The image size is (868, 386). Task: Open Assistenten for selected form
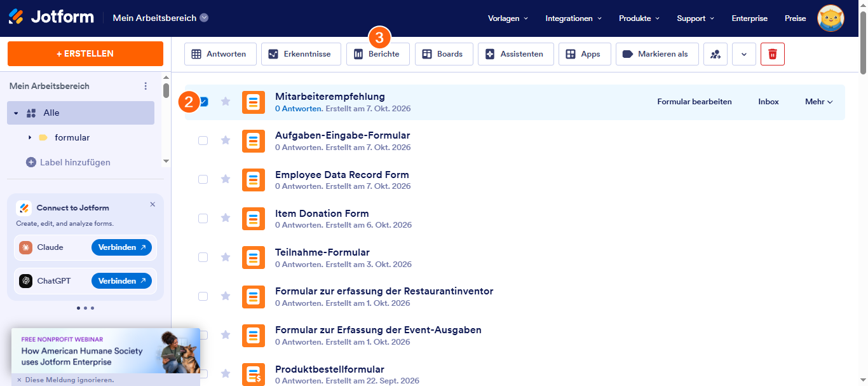(x=515, y=54)
